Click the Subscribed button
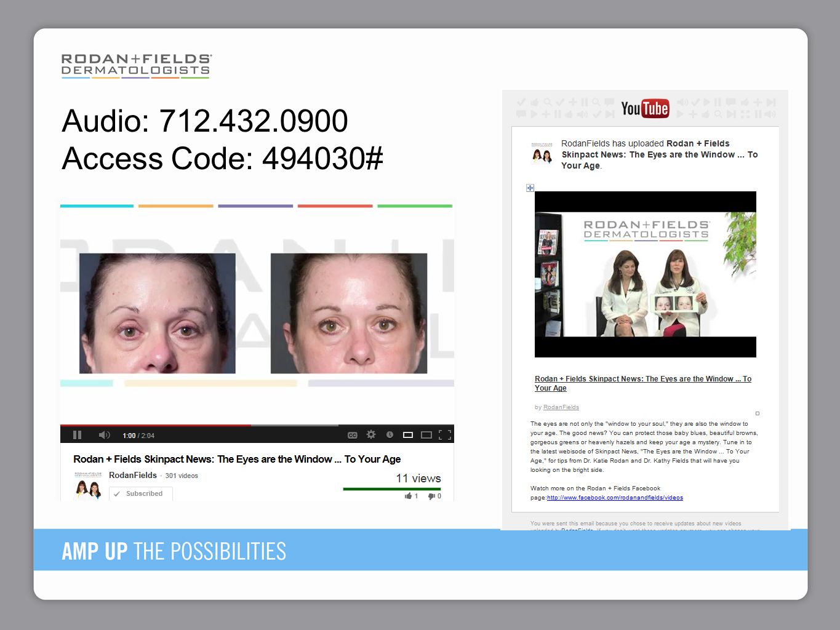The width and height of the screenshot is (840, 630). click(x=141, y=493)
